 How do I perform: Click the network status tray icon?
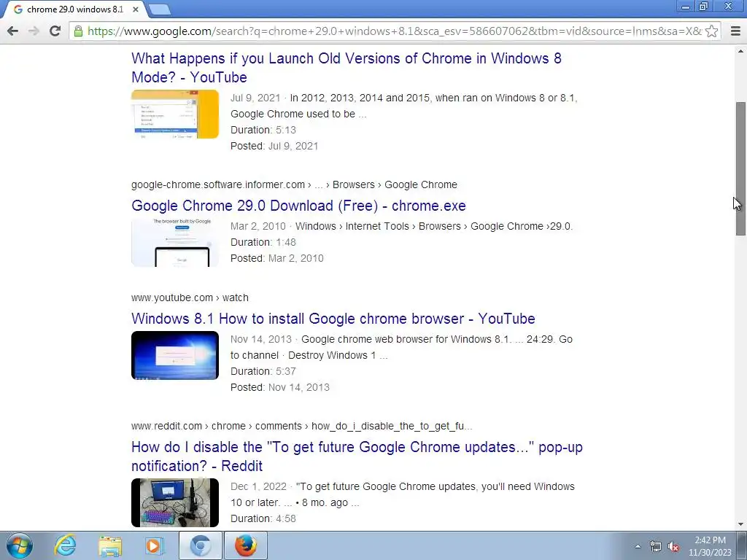[x=656, y=546]
